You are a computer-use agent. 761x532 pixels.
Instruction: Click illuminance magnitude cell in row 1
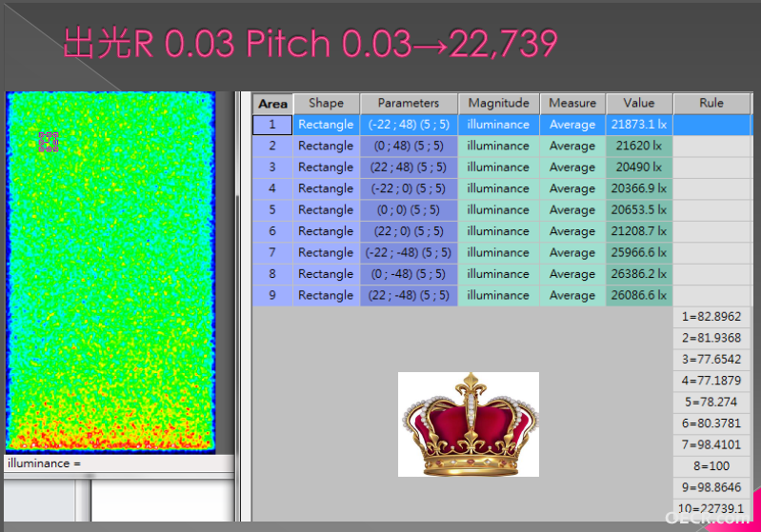tap(498, 125)
